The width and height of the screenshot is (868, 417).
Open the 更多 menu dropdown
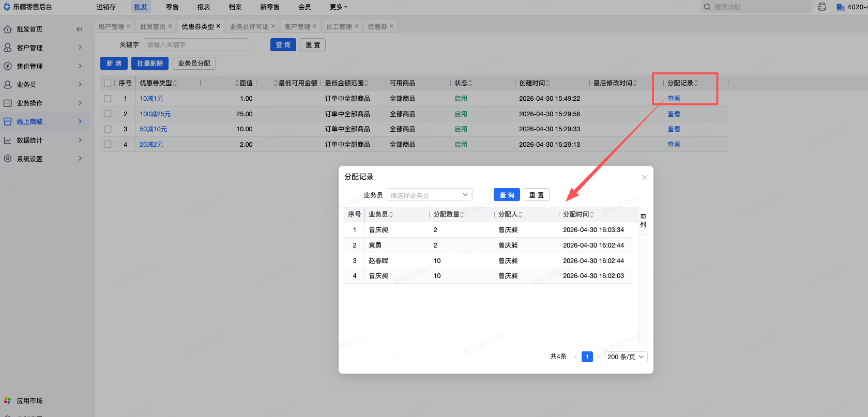pos(339,7)
